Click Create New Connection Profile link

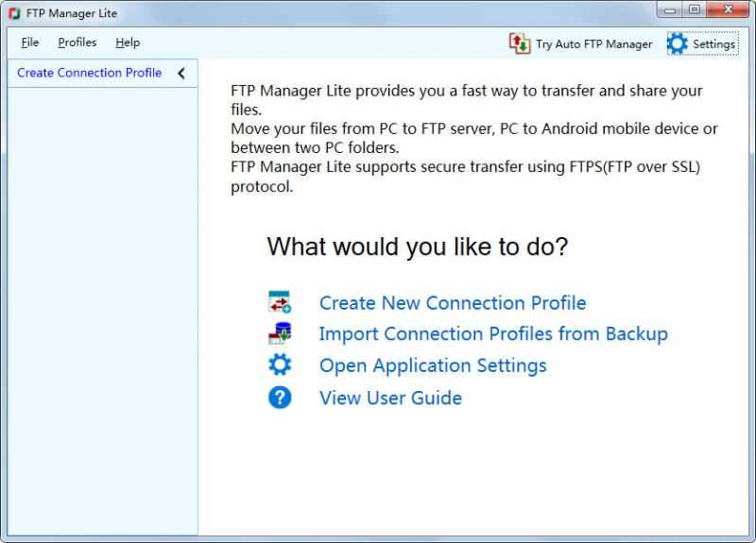(453, 303)
